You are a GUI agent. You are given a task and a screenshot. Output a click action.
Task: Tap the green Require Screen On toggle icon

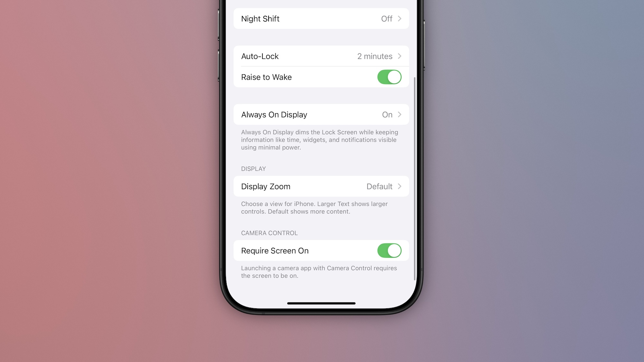pyautogui.click(x=389, y=251)
